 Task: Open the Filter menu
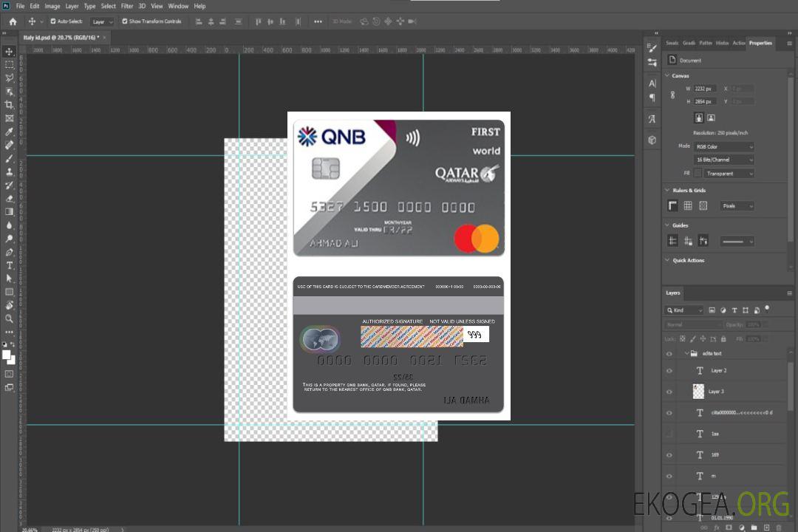pos(127,6)
